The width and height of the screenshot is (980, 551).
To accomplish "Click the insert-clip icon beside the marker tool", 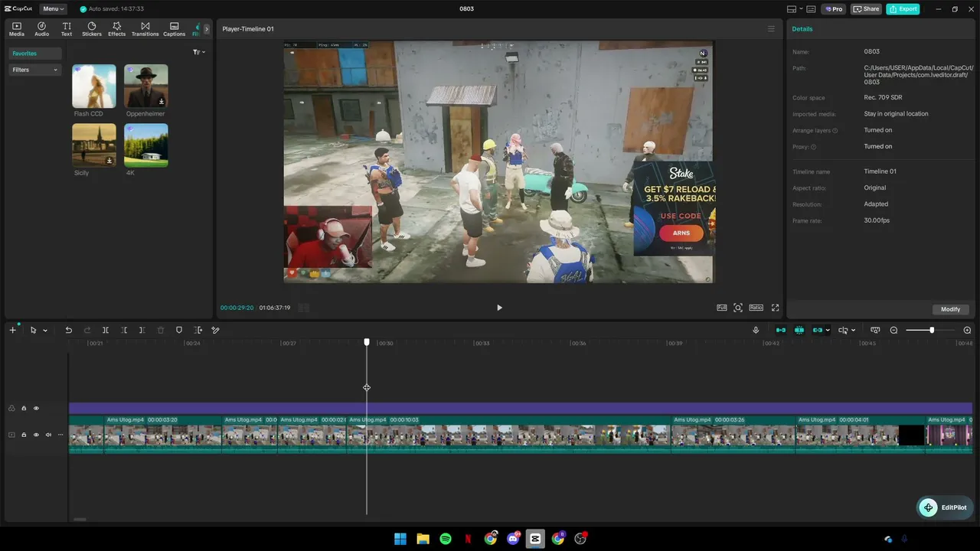I will 198,331.
